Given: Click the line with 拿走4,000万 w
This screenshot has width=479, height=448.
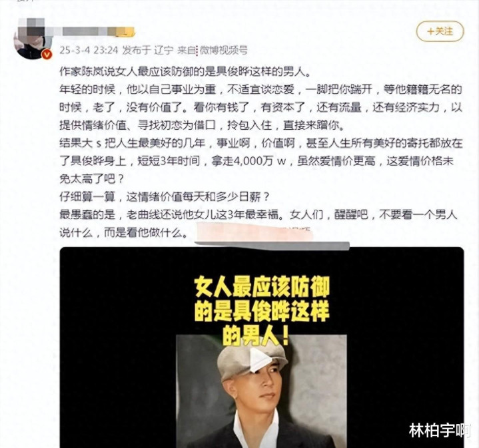Looking at the screenshot, I should pos(256,161).
